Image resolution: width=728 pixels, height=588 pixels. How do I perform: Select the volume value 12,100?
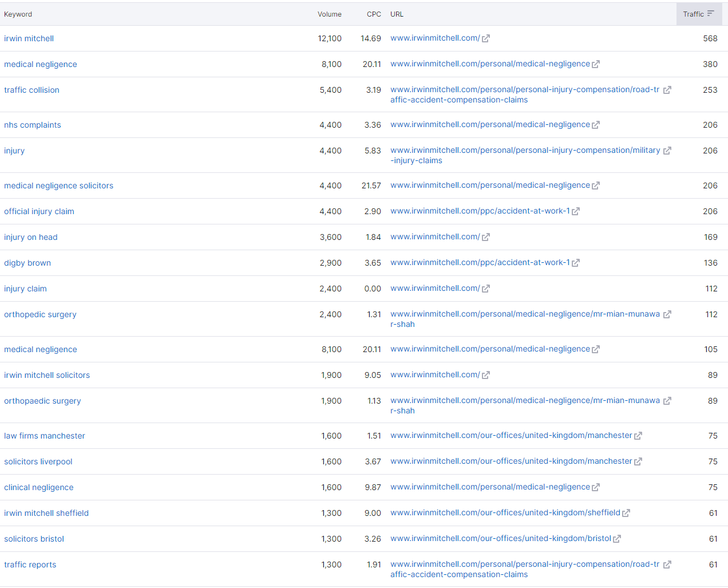330,38
